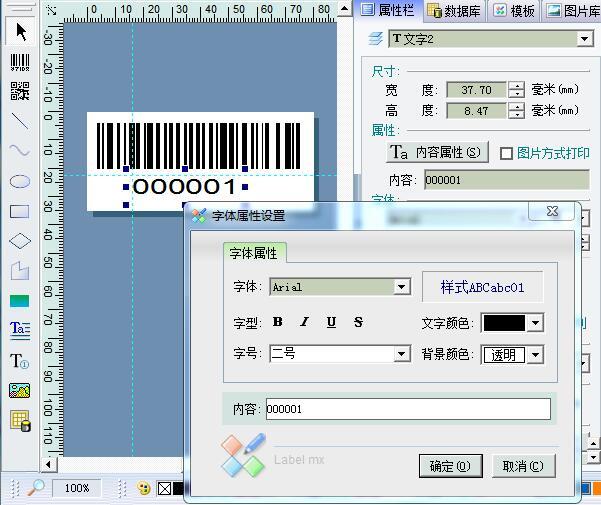Viewport: 601px width, 505px height.
Task: Decrease the height spinner value
Action: click(x=517, y=115)
